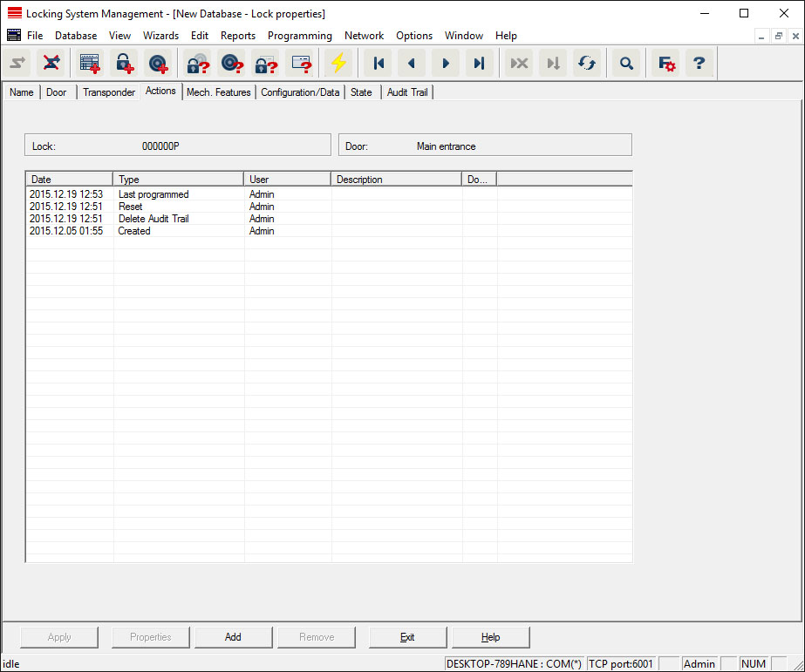Open the Programming menu
This screenshot has width=805, height=672.
[x=299, y=36]
